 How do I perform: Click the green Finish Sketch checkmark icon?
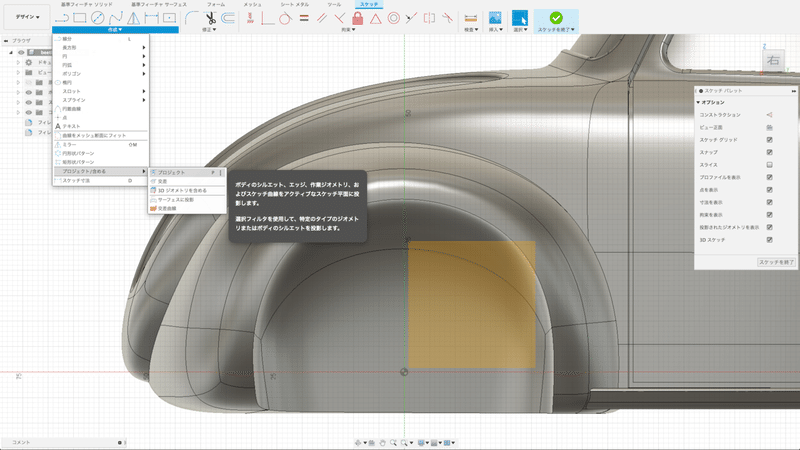(556, 16)
